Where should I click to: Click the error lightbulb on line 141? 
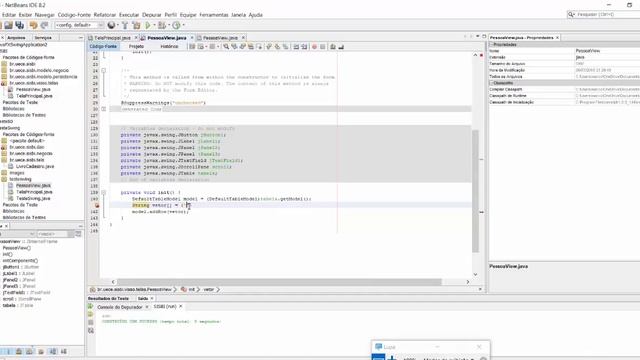pos(97,205)
